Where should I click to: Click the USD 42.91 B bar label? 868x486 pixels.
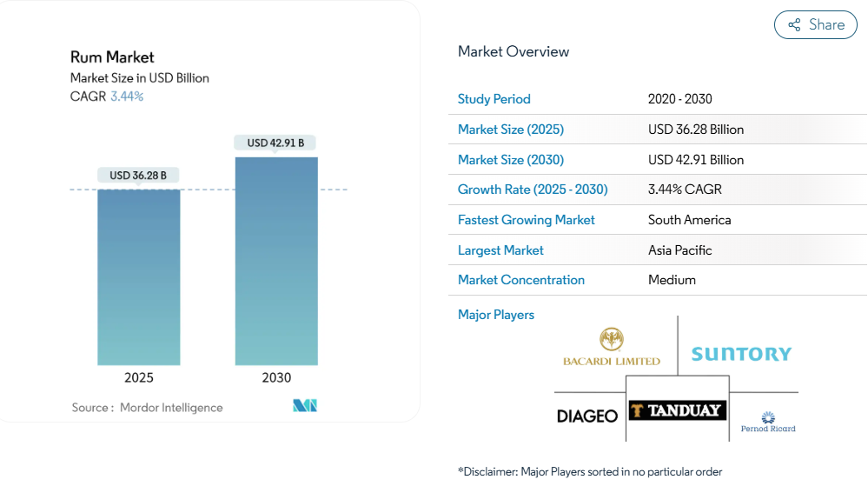pos(275,143)
